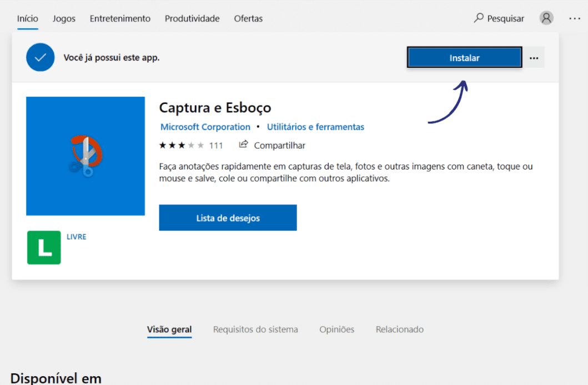Open the top-right store menu ellipsis
The width and height of the screenshot is (588, 385).
pyautogui.click(x=575, y=18)
